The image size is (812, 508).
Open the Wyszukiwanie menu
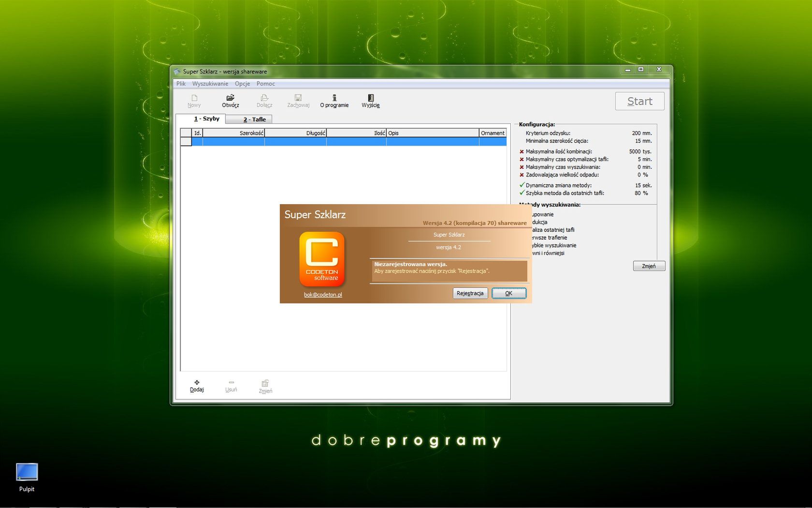(x=210, y=84)
